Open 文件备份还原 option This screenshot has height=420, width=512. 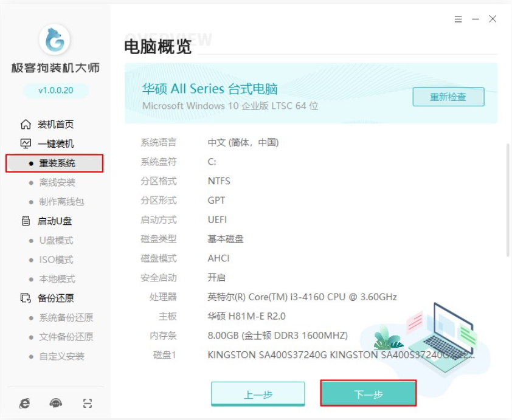tap(66, 337)
